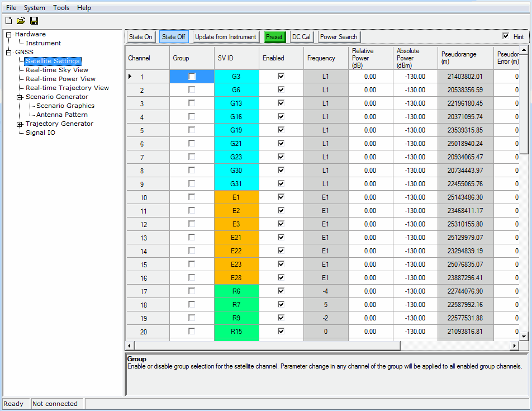
Task: Check the Group checkbox for channel 10
Action: point(192,197)
